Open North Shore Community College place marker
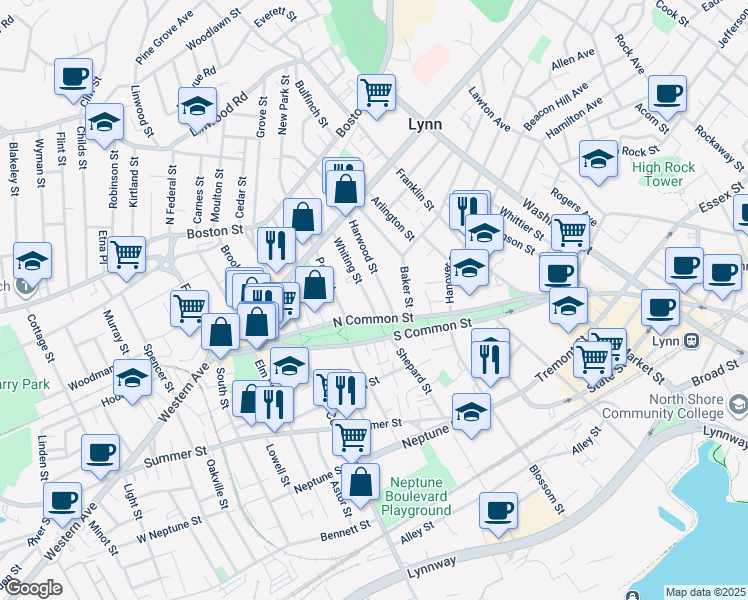This screenshot has height=600, width=748. [738, 405]
